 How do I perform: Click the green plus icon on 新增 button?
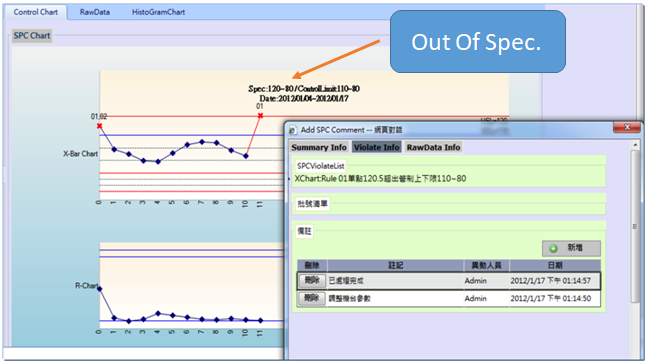click(553, 248)
